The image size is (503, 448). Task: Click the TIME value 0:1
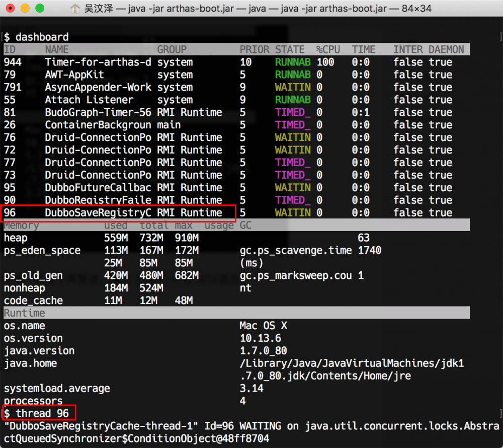(361, 112)
